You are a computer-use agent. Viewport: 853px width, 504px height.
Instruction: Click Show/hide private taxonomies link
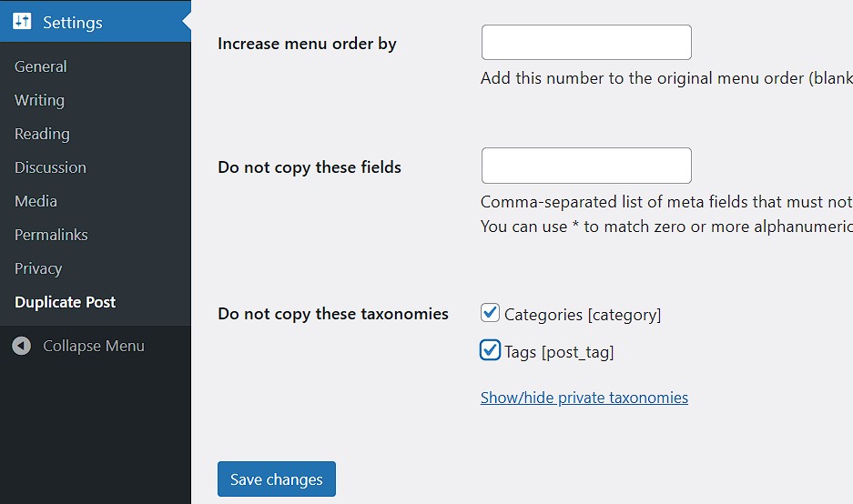point(584,398)
